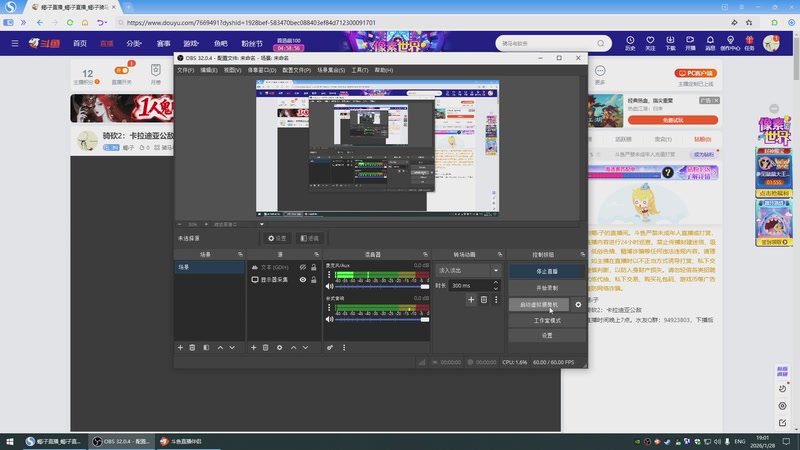Open virtual camera settings gear
800x450 pixels.
578,304
